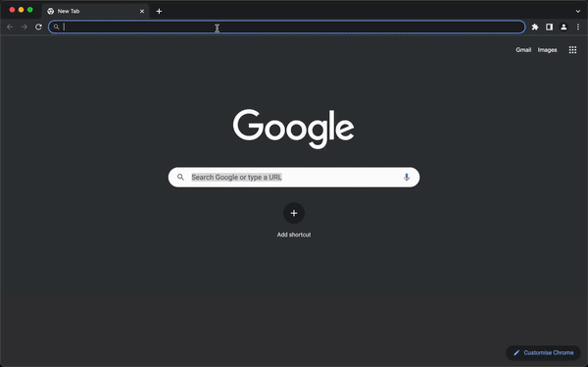
Task: Focus the address bar
Action: [x=287, y=27]
